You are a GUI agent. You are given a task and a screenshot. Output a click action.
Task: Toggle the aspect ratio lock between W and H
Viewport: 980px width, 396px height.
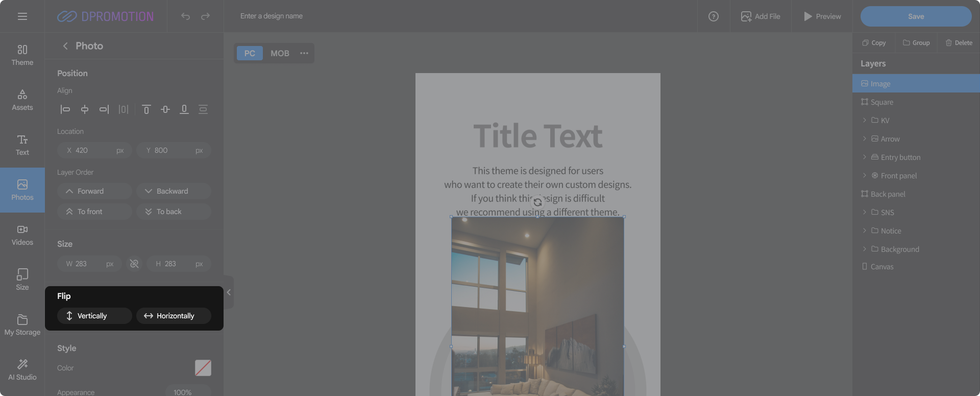point(134,264)
